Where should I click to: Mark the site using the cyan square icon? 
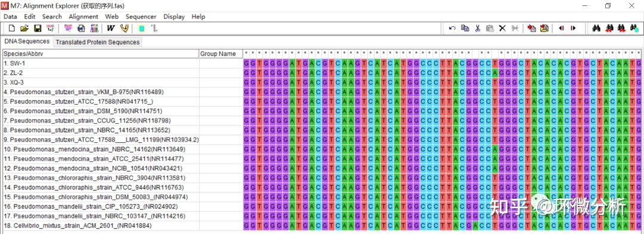pyautogui.click(x=141, y=28)
